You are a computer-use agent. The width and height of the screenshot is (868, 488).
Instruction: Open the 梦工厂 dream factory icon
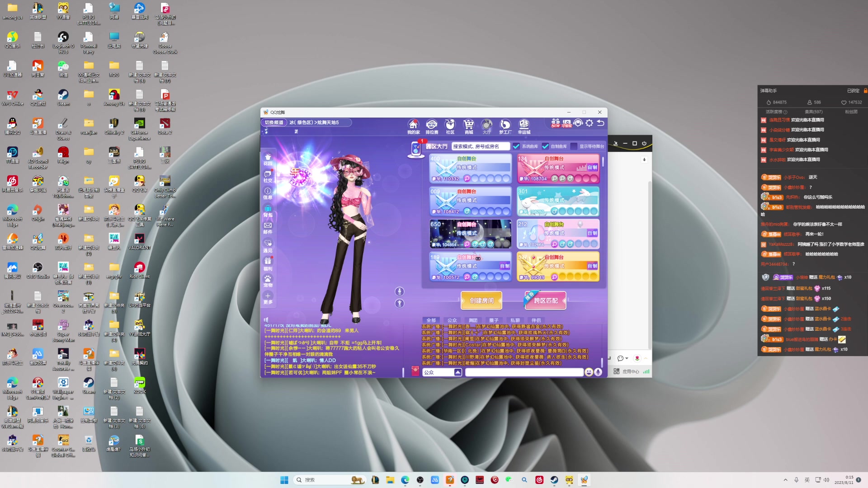click(x=505, y=127)
